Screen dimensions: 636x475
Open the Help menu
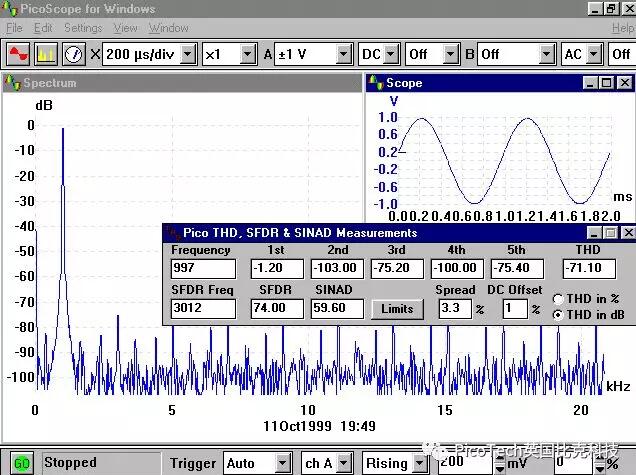pyautogui.click(x=622, y=28)
